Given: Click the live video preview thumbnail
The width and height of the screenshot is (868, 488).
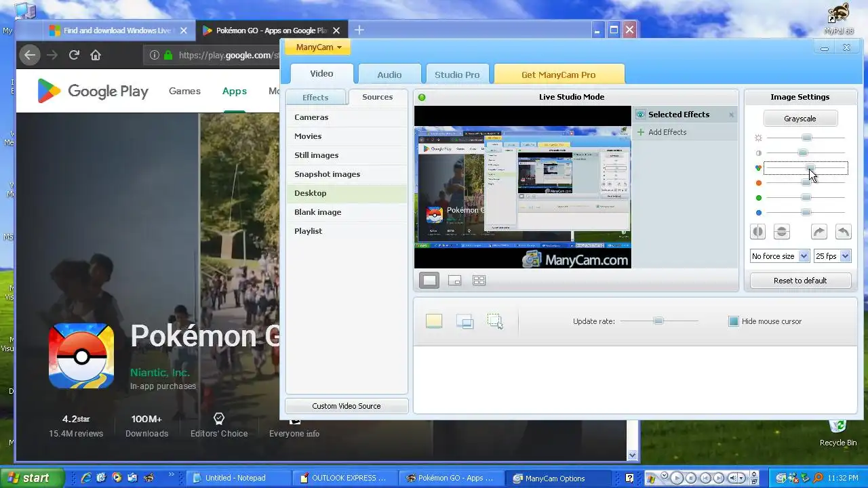Looking at the screenshot, I should pos(522,187).
